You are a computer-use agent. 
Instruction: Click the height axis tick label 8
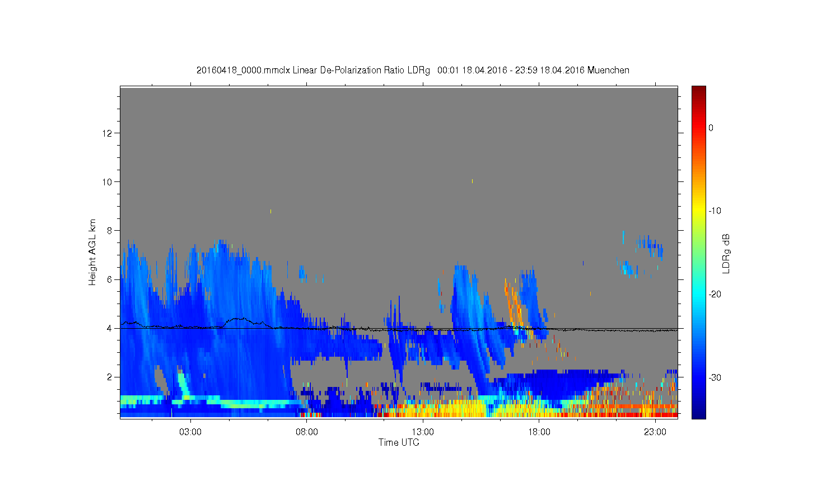click(110, 230)
